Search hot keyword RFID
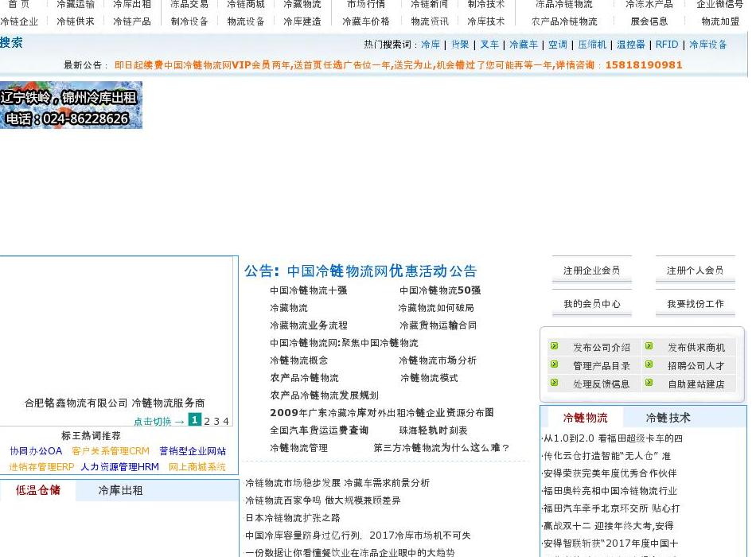Image resolution: width=756 pixels, height=557 pixels. click(x=667, y=45)
